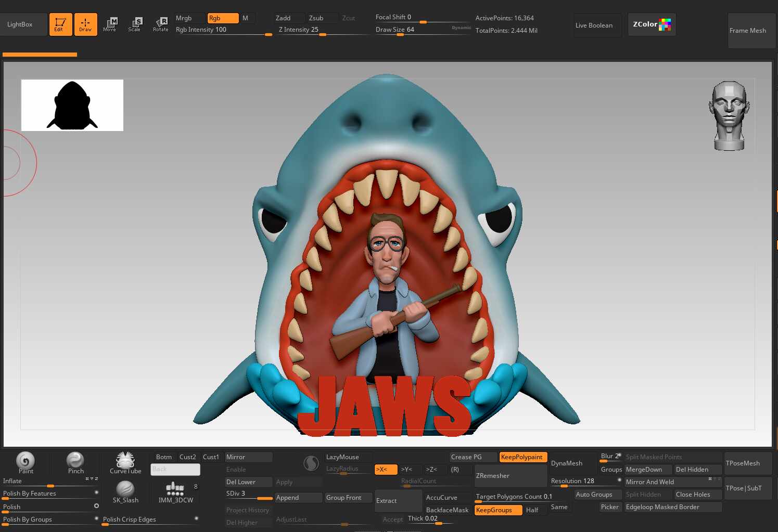The width and height of the screenshot is (778, 532).
Task: Switch to the Move tool
Action: (110, 24)
